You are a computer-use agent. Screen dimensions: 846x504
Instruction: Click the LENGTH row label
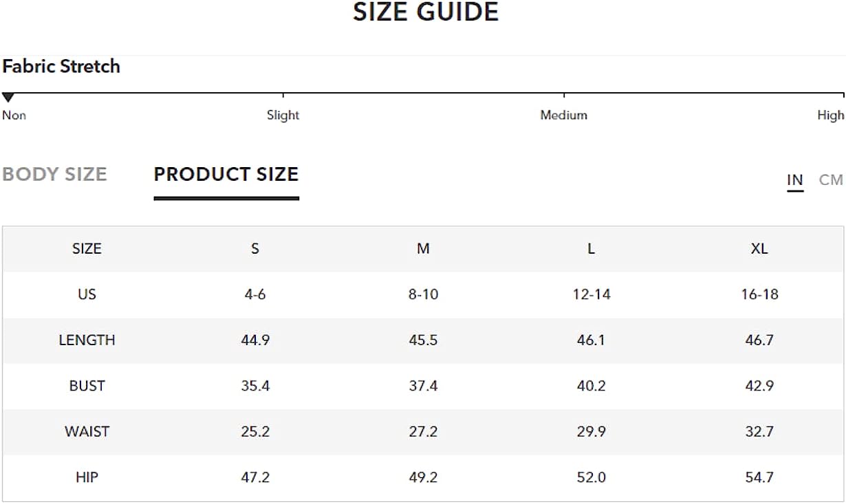87,340
